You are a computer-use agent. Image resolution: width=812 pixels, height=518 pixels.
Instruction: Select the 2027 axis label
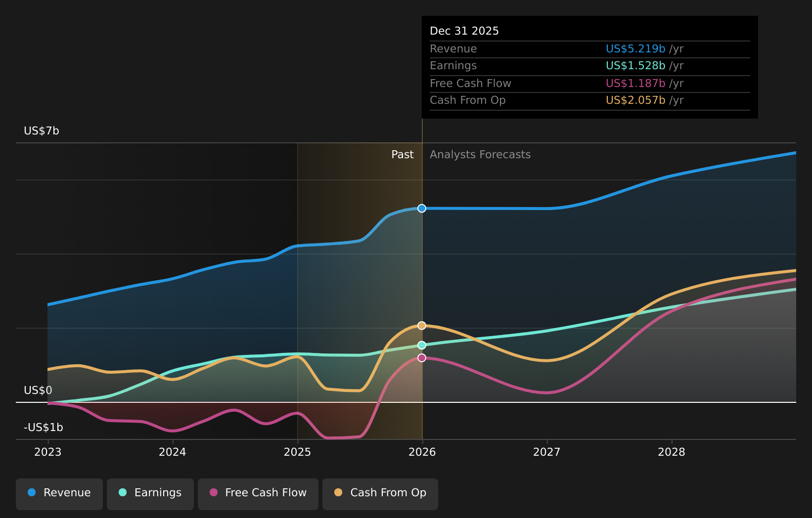click(547, 452)
